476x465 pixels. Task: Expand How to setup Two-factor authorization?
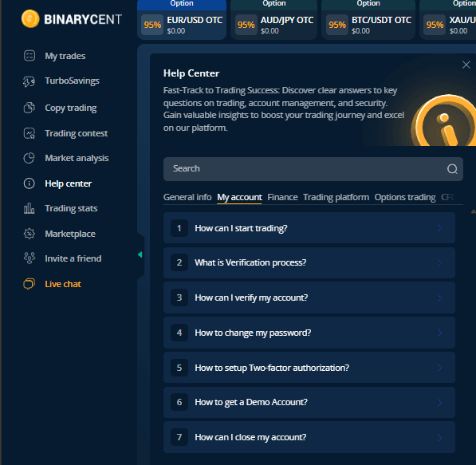[x=309, y=368]
